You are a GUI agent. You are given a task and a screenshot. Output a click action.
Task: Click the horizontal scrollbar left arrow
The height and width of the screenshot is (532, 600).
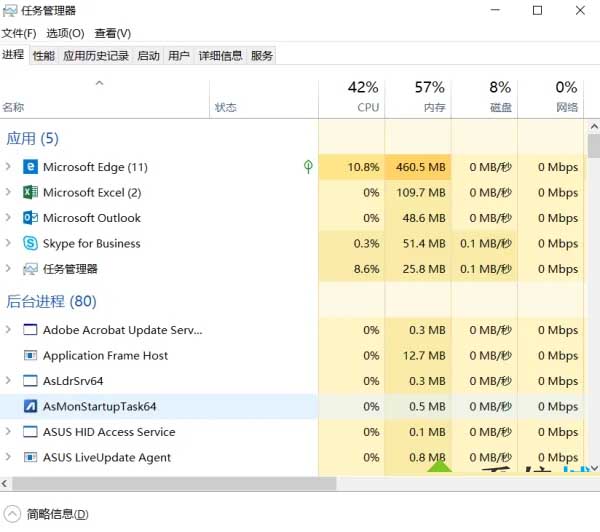pos(5,483)
